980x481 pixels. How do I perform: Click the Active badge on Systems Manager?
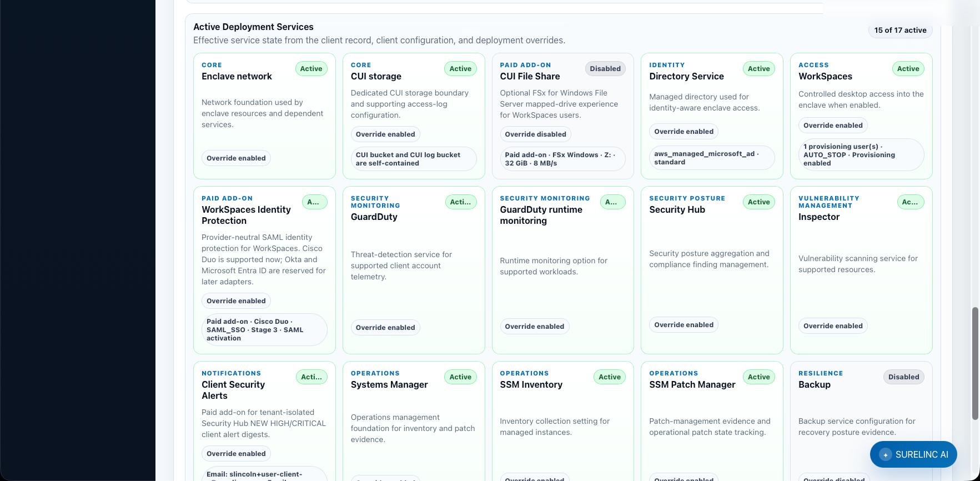pyautogui.click(x=460, y=377)
